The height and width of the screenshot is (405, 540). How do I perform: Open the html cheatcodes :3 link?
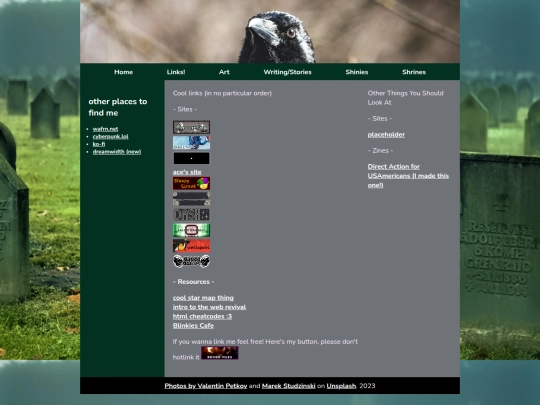[202, 316]
